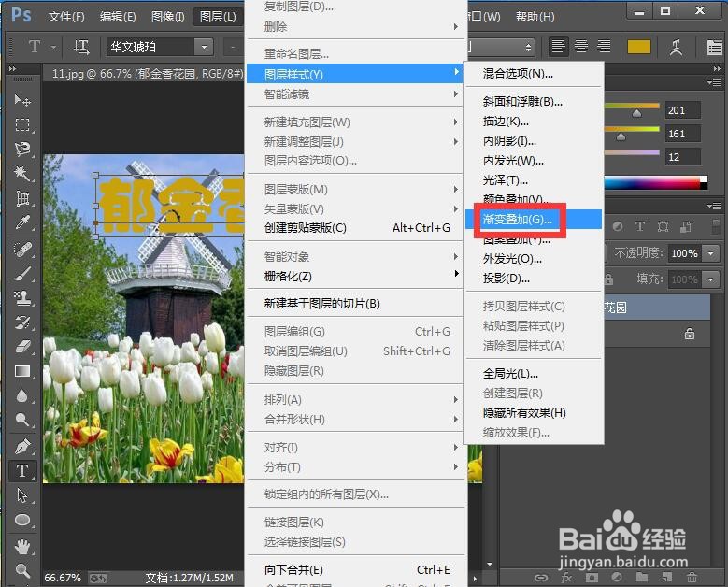Open the 文件(F) menu

(x=66, y=17)
